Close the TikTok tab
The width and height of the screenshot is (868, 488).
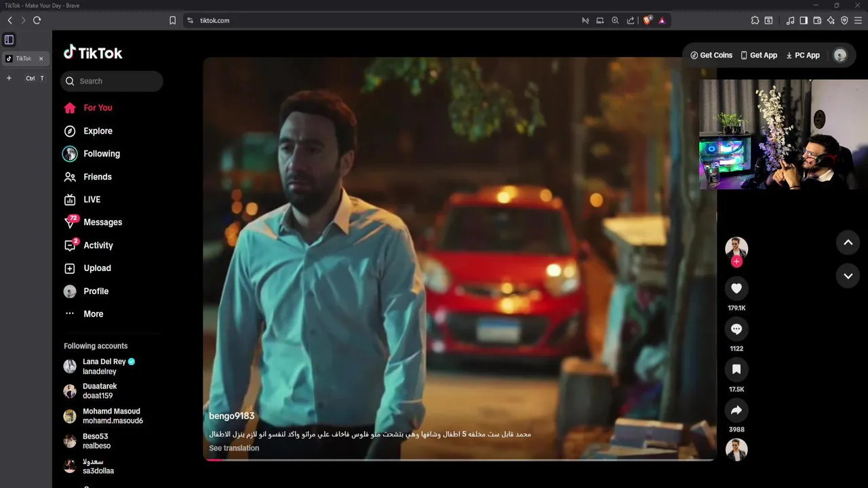pos(41,59)
